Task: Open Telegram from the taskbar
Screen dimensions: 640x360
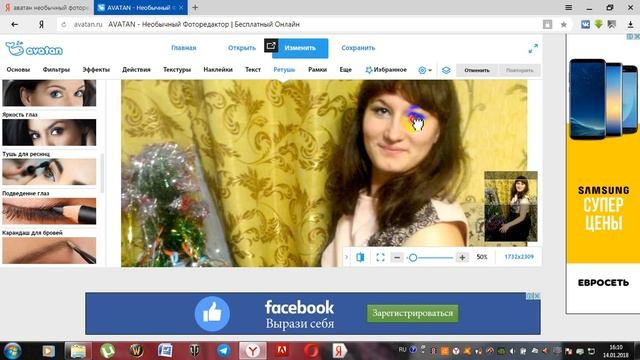Action: [x=223, y=351]
